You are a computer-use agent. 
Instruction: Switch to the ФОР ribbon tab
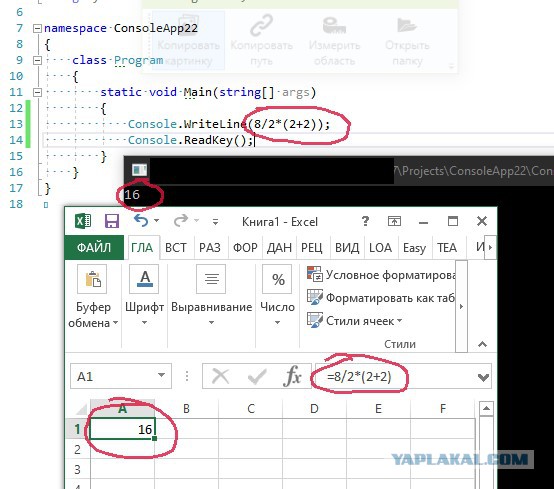pyautogui.click(x=245, y=248)
